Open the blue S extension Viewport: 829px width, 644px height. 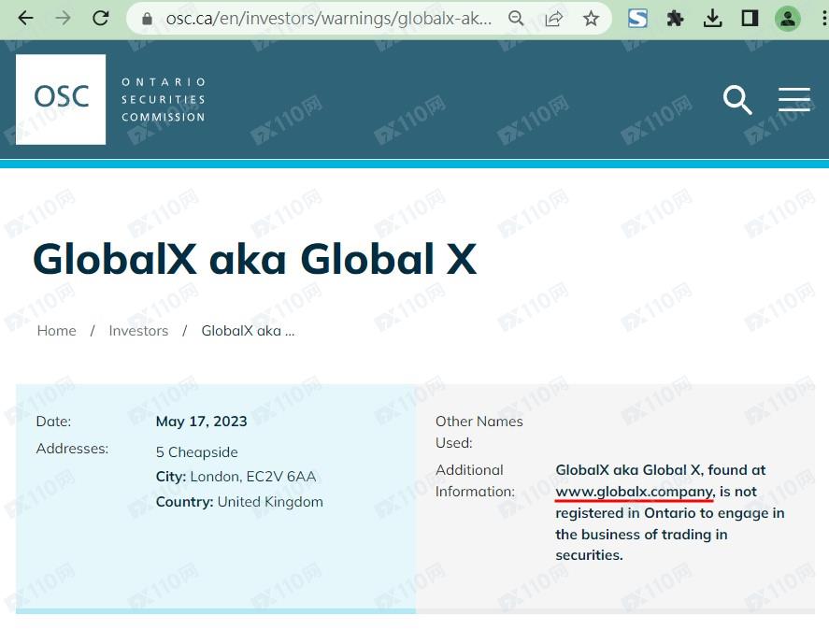pos(637,19)
